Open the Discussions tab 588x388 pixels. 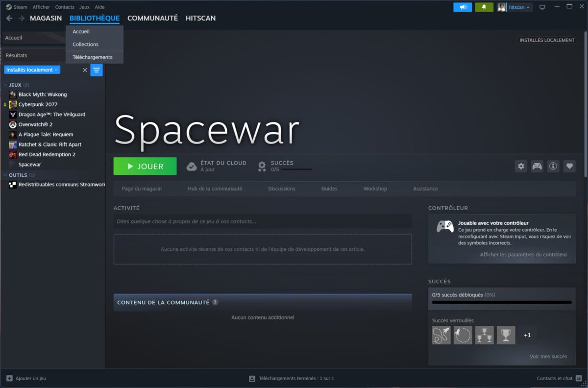click(x=282, y=189)
